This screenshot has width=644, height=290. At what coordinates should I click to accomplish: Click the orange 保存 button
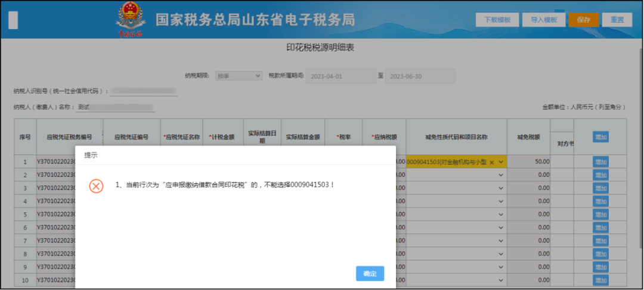(584, 20)
